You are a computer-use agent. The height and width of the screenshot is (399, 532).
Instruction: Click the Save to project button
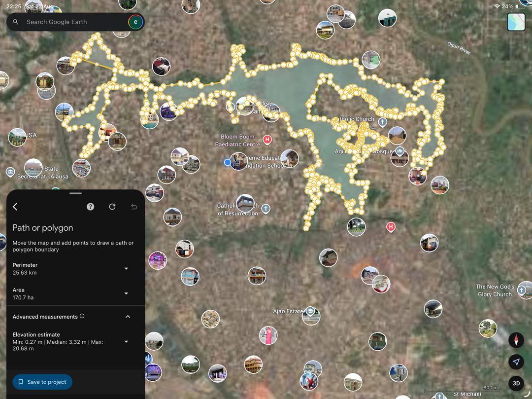[42, 382]
